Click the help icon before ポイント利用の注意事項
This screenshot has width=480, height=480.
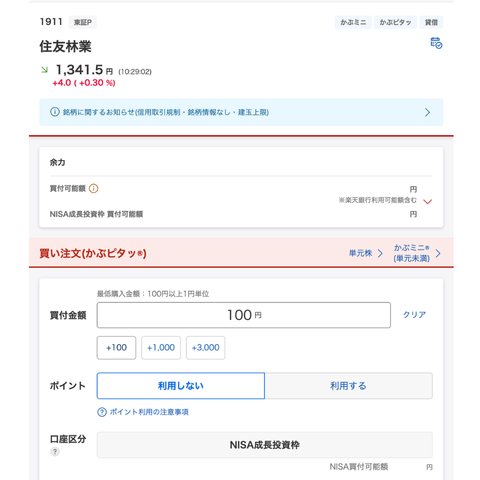(x=102, y=412)
